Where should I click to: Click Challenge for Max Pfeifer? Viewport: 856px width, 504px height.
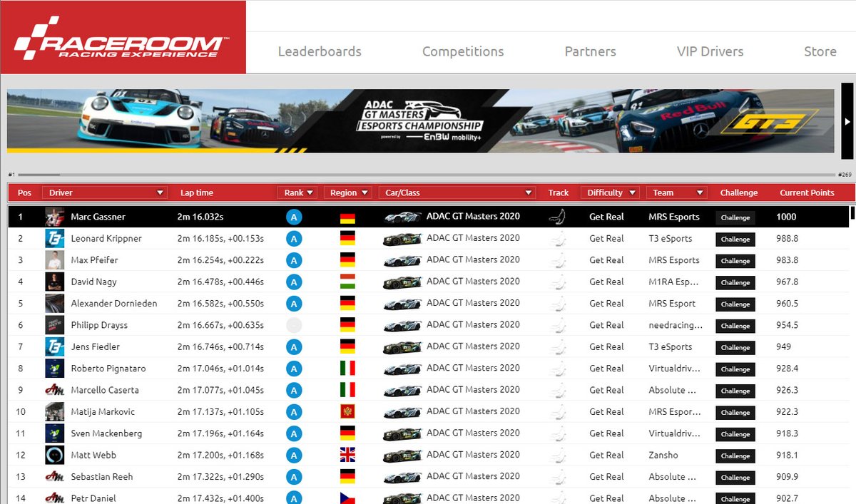coord(735,261)
